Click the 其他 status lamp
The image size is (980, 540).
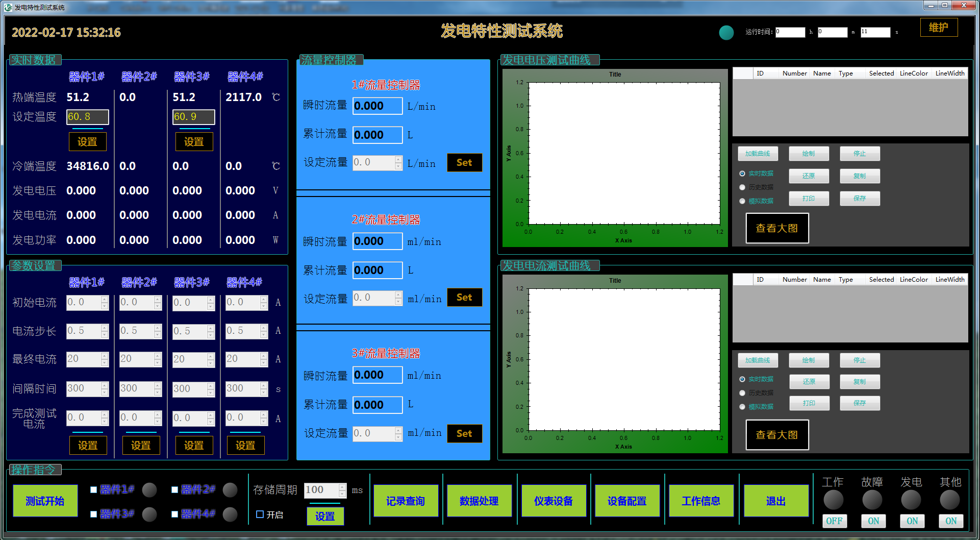[x=950, y=500]
